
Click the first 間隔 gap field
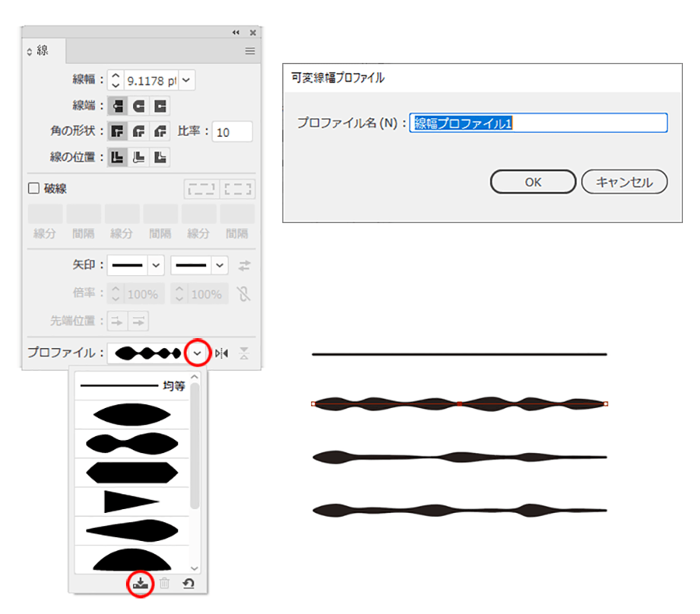[x=83, y=214]
